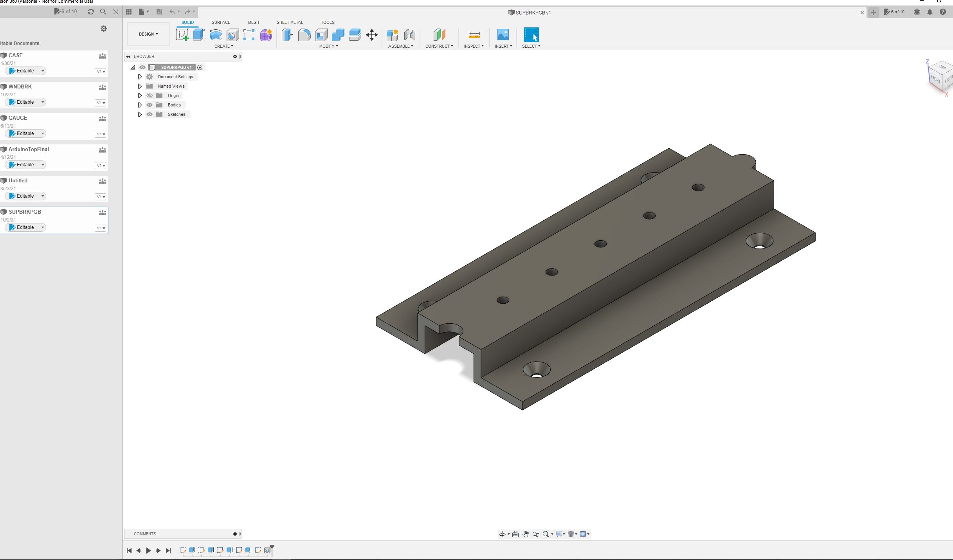Click the New Component icon

click(x=392, y=35)
